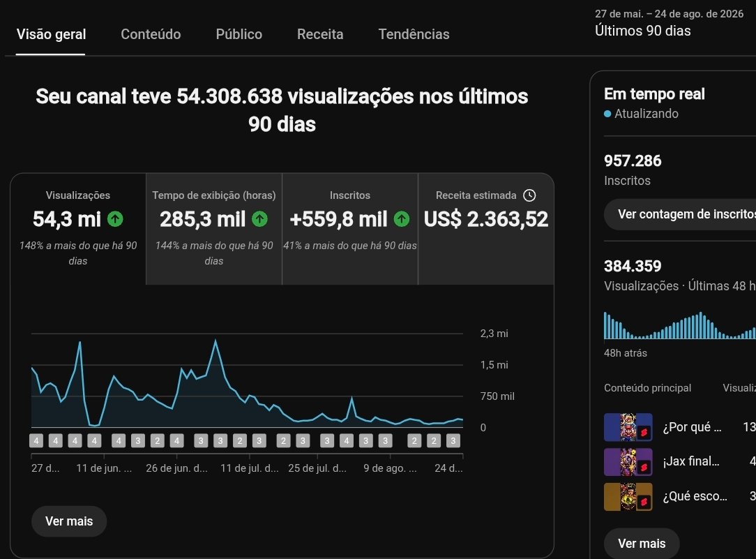Click the +559,8 mil subscribers value

point(338,219)
